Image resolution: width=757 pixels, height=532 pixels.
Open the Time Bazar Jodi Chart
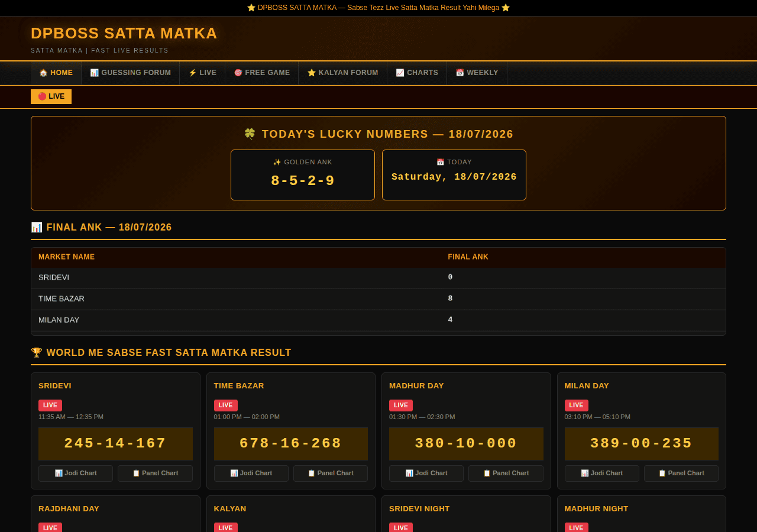tap(251, 473)
